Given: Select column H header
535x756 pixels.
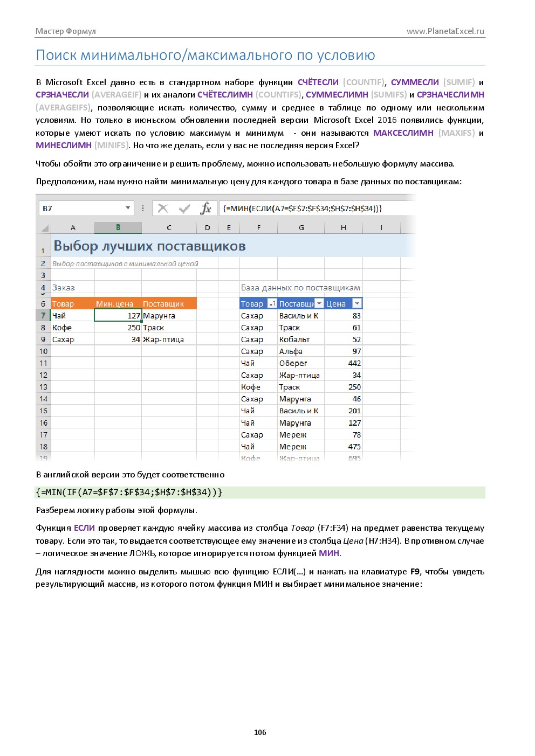Looking at the screenshot, I should [x=344, y=227].
